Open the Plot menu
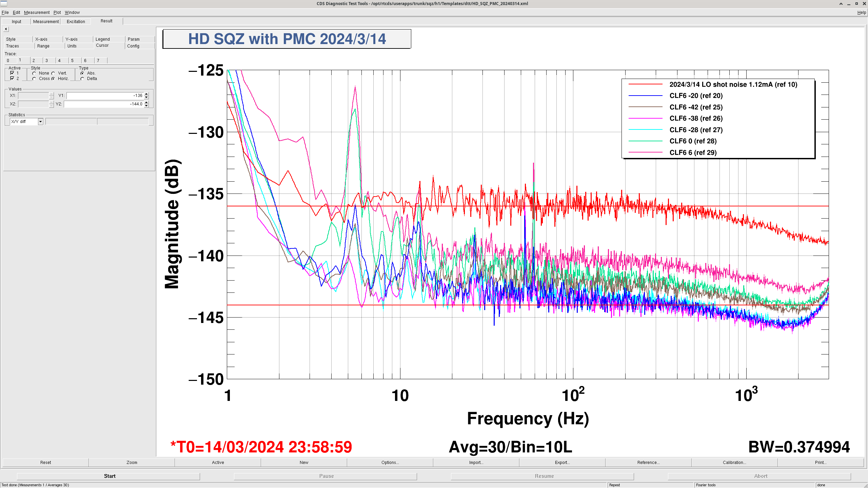Screen dimensions: 868x488 57,13
